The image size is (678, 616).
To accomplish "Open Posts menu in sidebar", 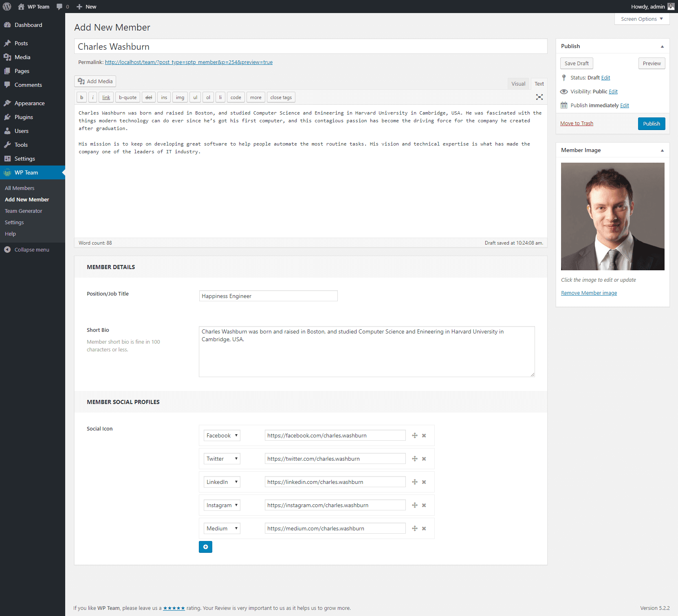I will point(33,43).
